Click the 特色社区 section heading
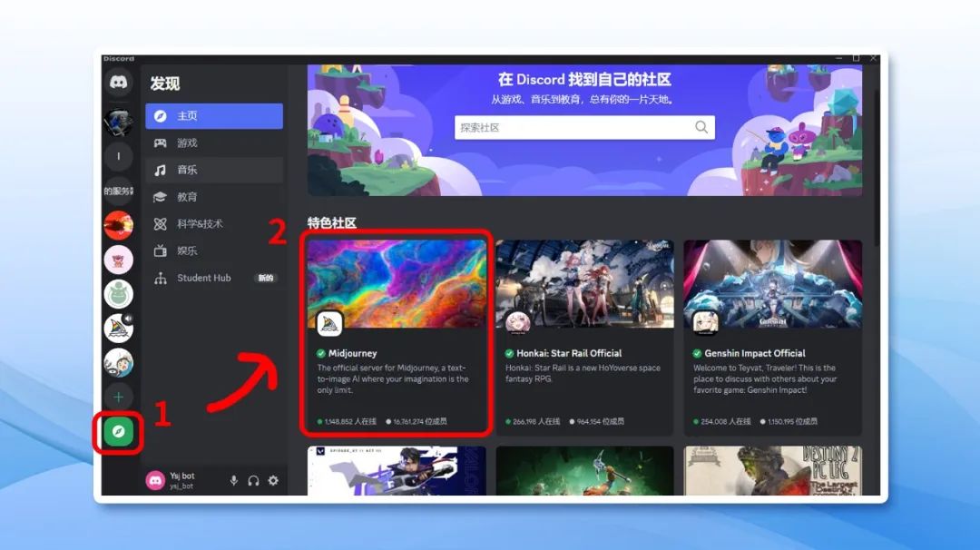The height and width of the screenshot is (550, 980). 332,222
